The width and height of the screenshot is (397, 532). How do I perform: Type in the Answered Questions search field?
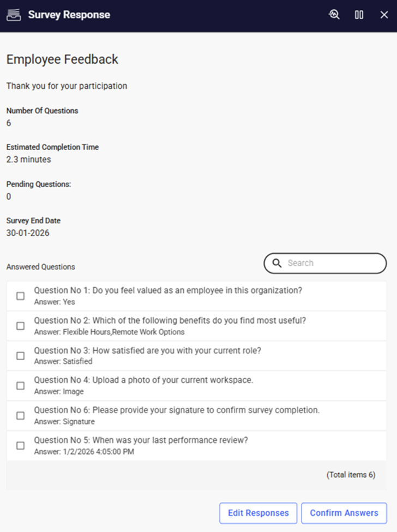tap(333, 263)
